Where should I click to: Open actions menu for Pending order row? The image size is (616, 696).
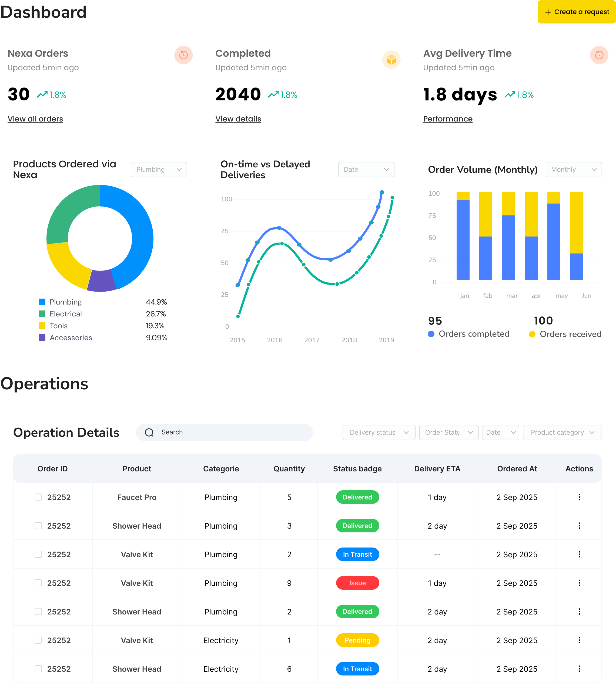pos(579,640)
